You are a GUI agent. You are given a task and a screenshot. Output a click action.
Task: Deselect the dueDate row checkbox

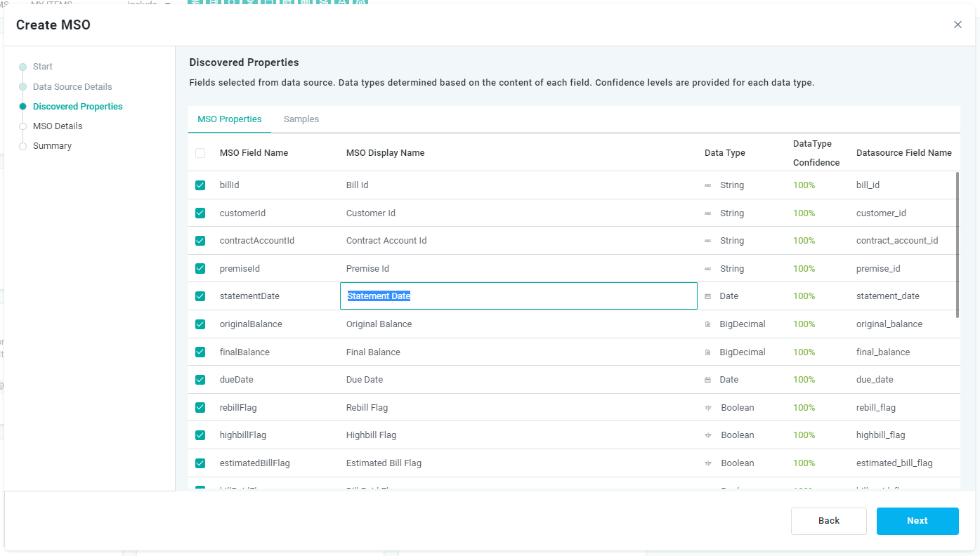(200, 380)
